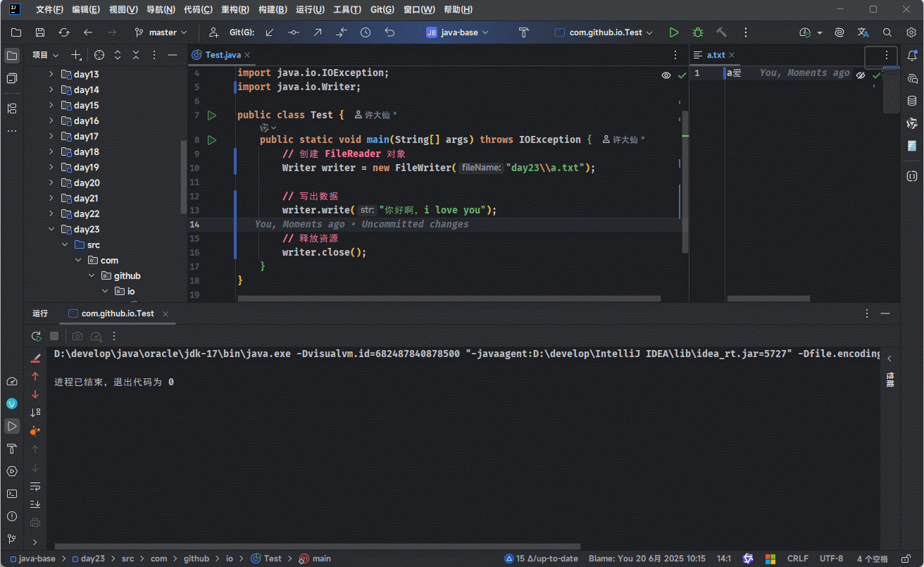The width and height of the screenshot is (924, 567).
Task: Click the UTF-8 encoding in status bar
Action: point(831,559)
